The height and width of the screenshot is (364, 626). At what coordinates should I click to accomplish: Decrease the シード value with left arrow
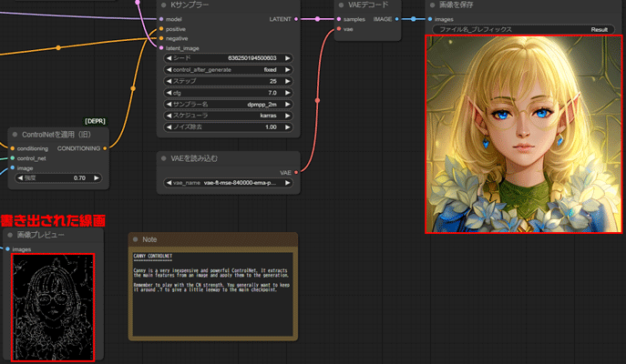[169, 58]
